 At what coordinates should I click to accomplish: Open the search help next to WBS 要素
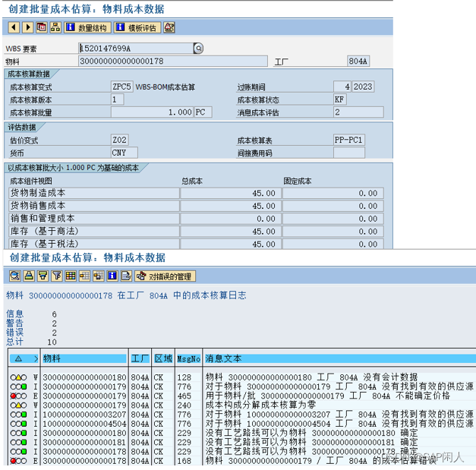click(199, 49)
